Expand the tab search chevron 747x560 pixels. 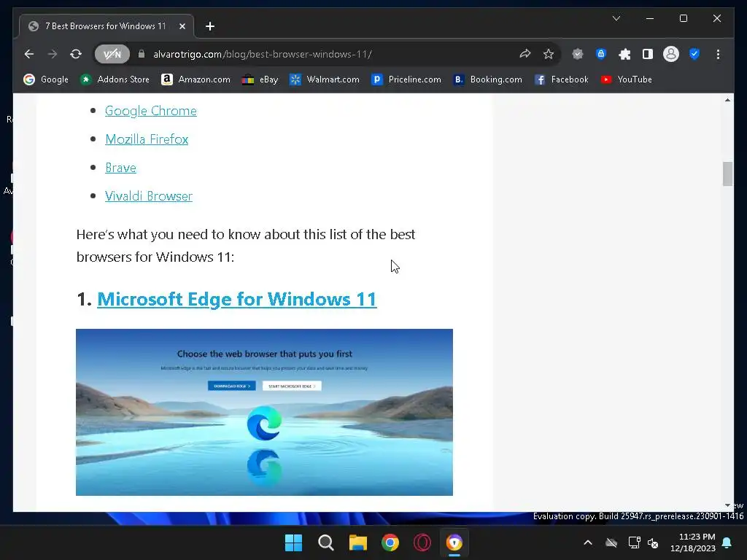pos(616,18)
